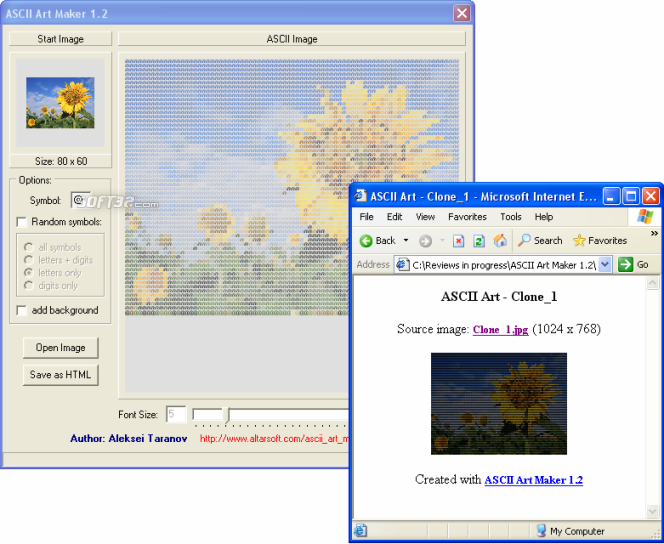This screenshot has width=664, height=544.
Task: Minimize the Internet Explorer window
Action: click(611, 196)
